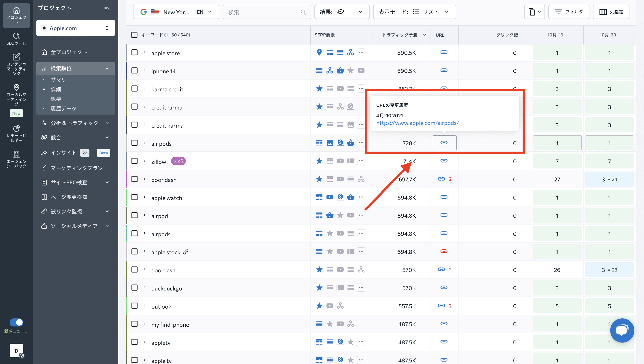The width and height of the screenshot is (644, 364).
Task: Open コンテンツマーケティング in the sidebar
Action: (x=16, y=64)
